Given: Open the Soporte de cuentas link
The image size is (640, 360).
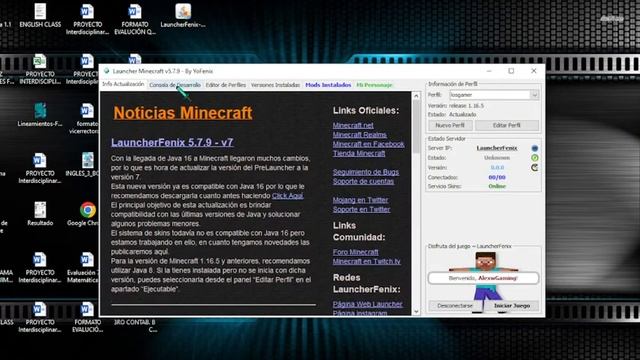Looking at the screenshot, I should pos(363,182).
